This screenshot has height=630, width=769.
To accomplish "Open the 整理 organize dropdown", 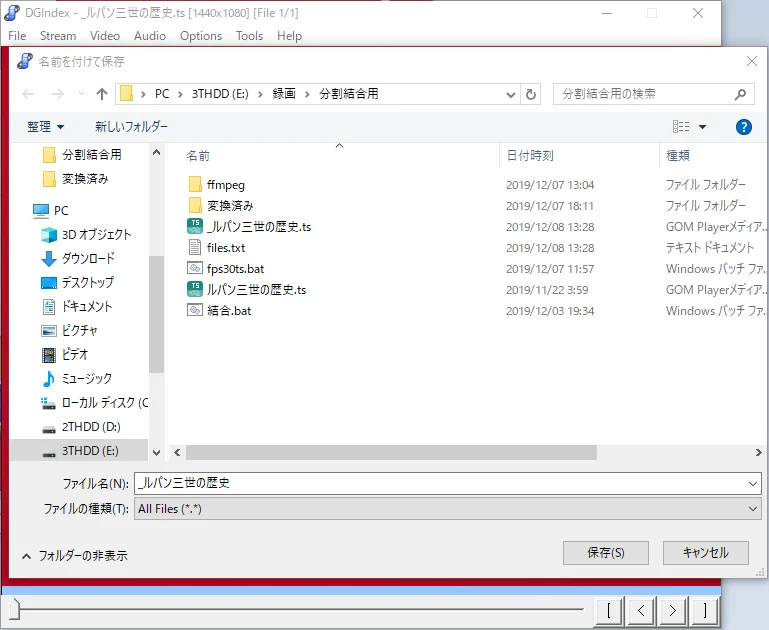I will coord(46,127).
